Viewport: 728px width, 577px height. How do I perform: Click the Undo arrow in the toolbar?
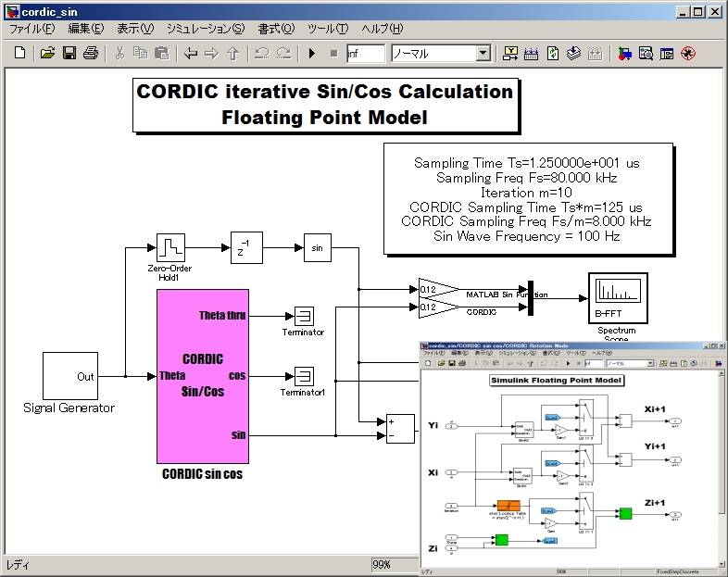(x=262, y=54)
